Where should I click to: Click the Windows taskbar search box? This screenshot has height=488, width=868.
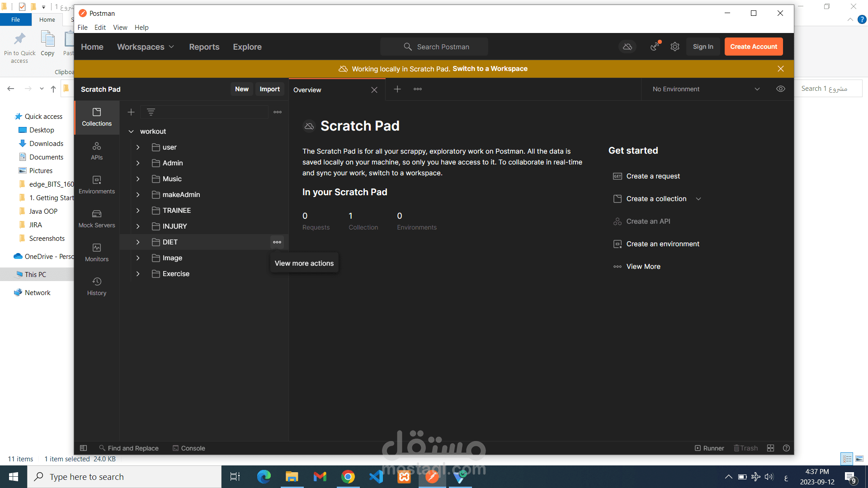[x=124, y=477]
